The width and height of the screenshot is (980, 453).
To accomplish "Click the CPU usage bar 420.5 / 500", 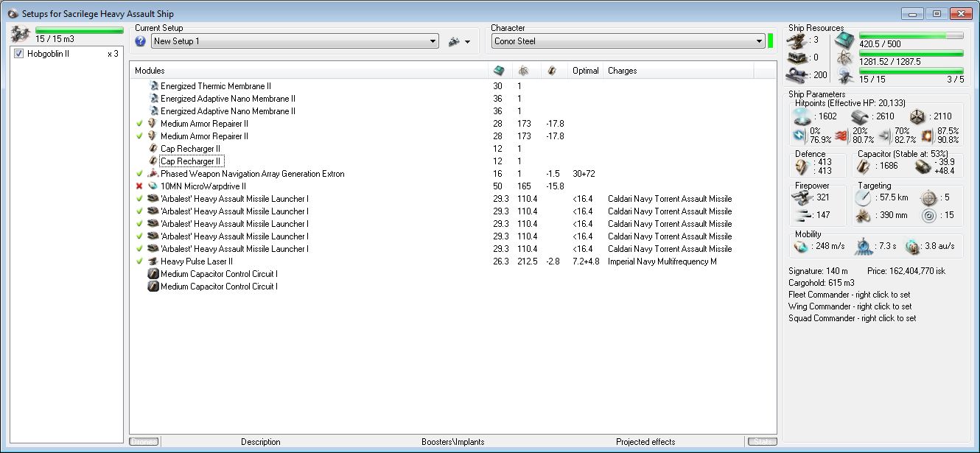I will (911, 35).
